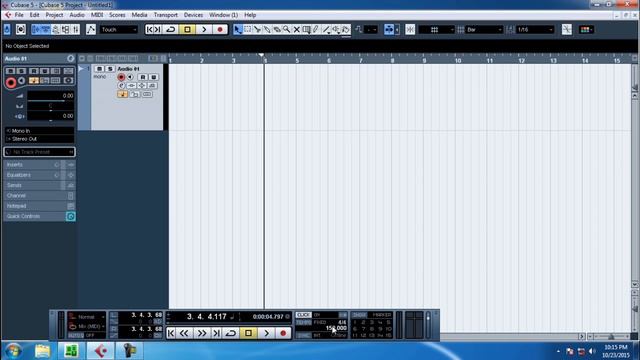Open the Mono In input routing dropdown
The height and width of the screenshot is (360, 640).
pos(40,131)
